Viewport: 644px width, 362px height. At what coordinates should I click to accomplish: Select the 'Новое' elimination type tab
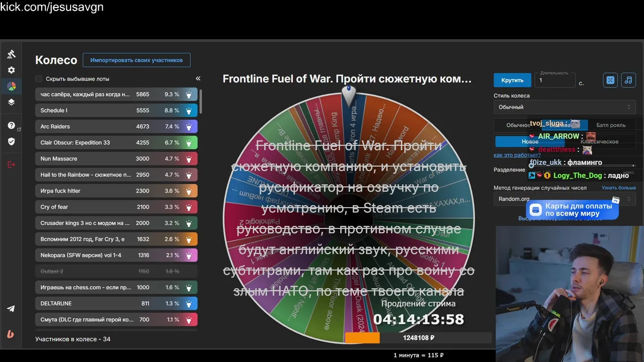click(530, 142)
